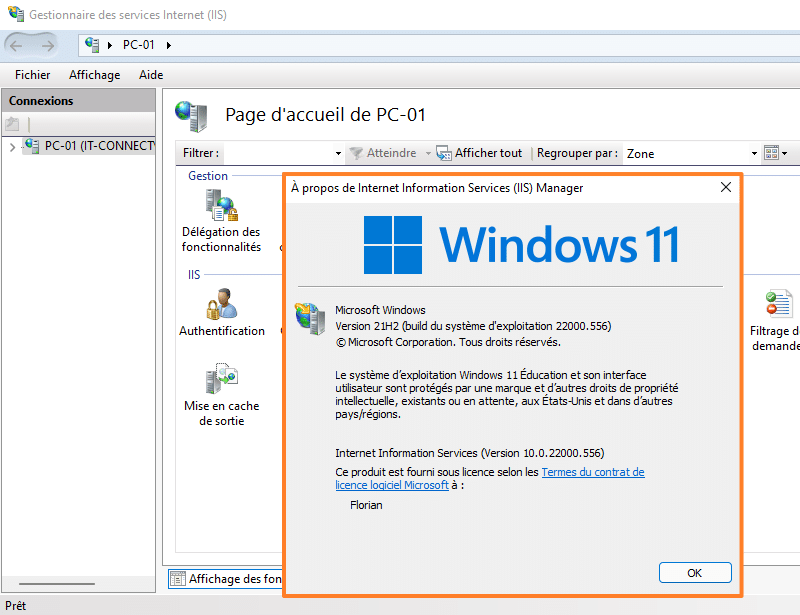Open Délégation des fonctionnalités icon
The image size is (800, 615).
coord(221,205)
